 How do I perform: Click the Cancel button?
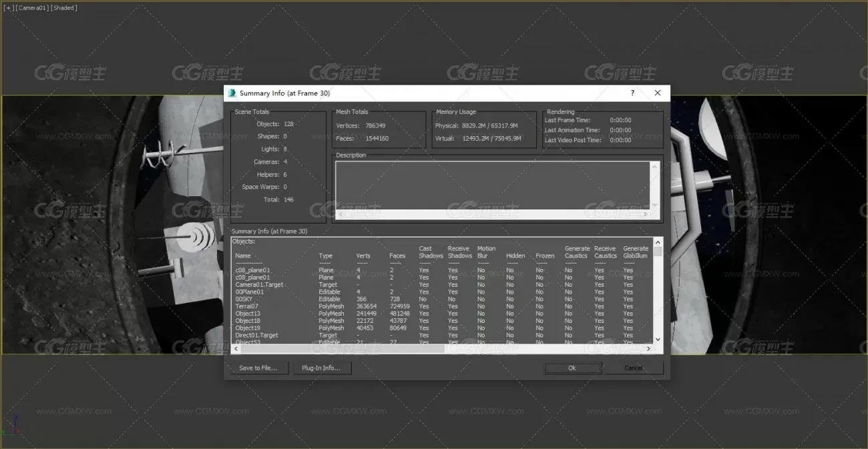tap(634, 368)
